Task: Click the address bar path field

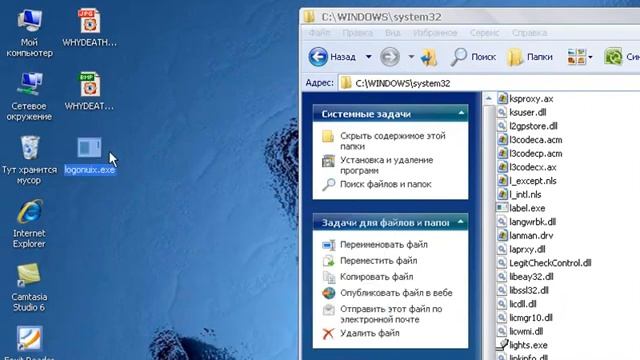Action: tap(490, 83)
